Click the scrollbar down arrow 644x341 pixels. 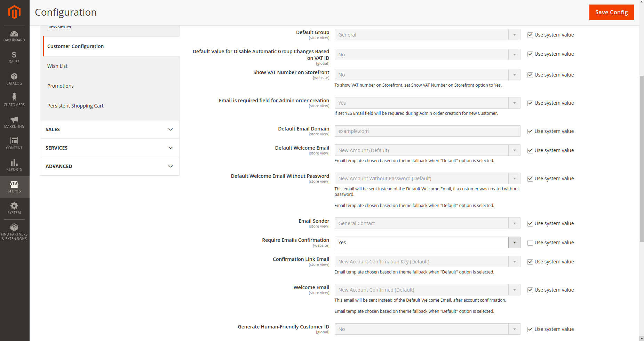tap(642, 338)
